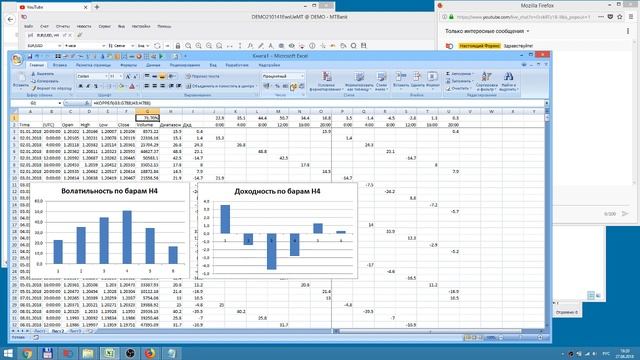Screen dimensions: 640x360
Task: Open Format as Table dropdown
Action: (x=359, y=81)
